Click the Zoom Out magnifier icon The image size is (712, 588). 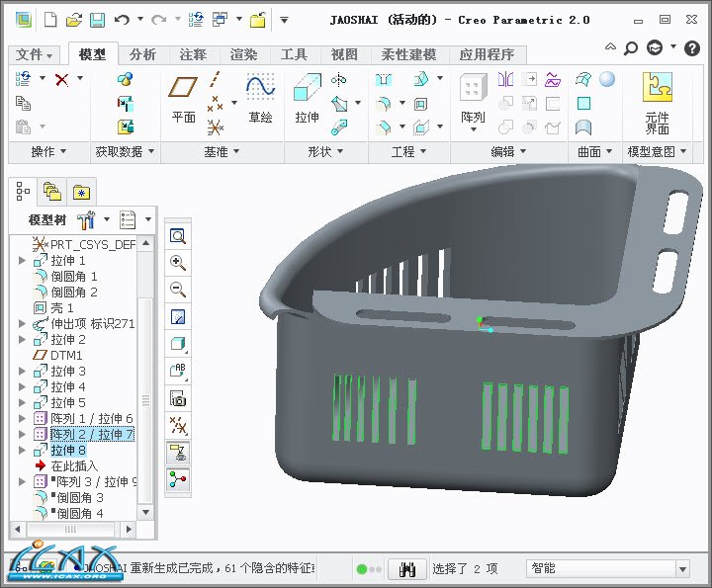point(178,290)
